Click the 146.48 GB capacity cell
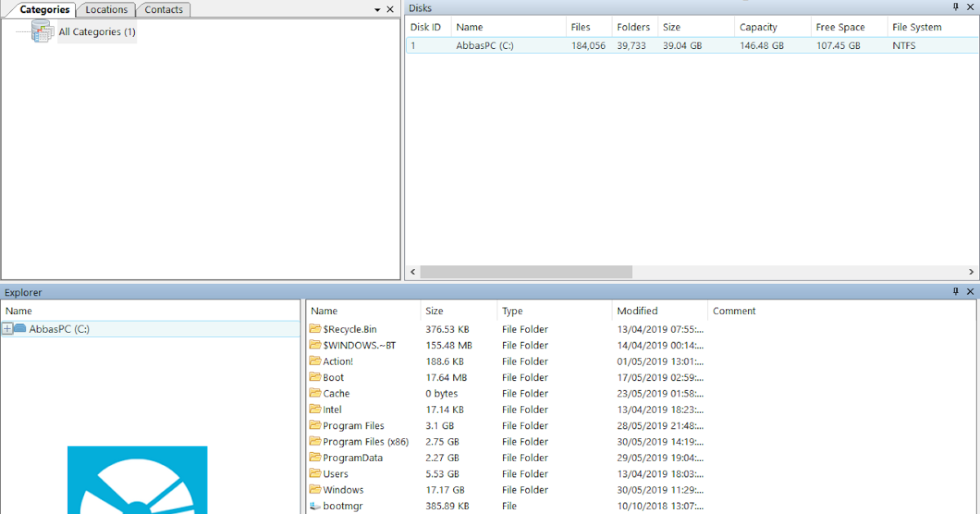The image size is (980, 514). click(762, 46)
